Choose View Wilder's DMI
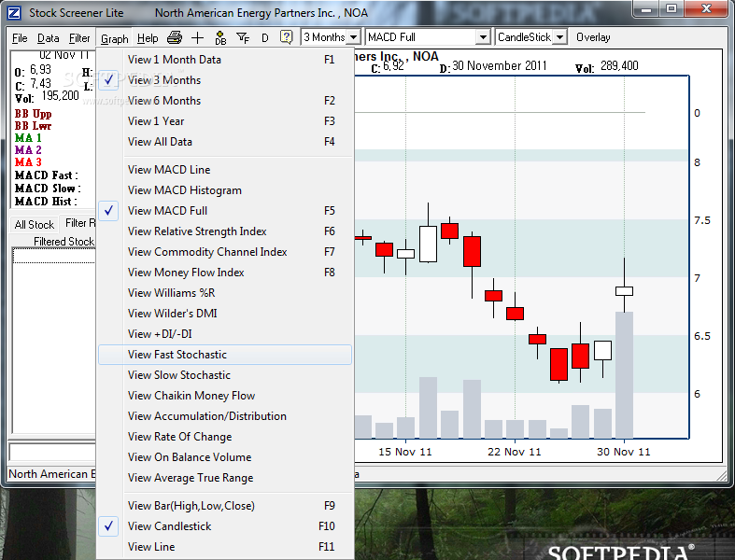Viewport: 735px width, 560px height. (225, 314)
